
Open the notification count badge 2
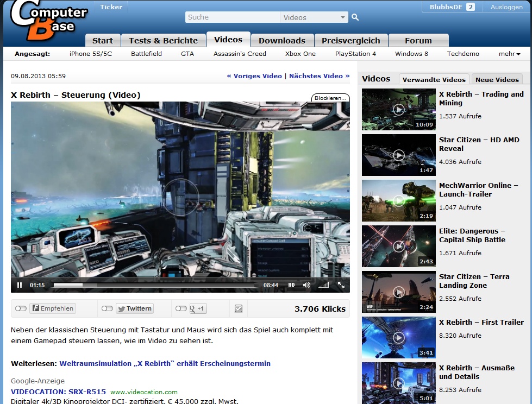[470, 7]
